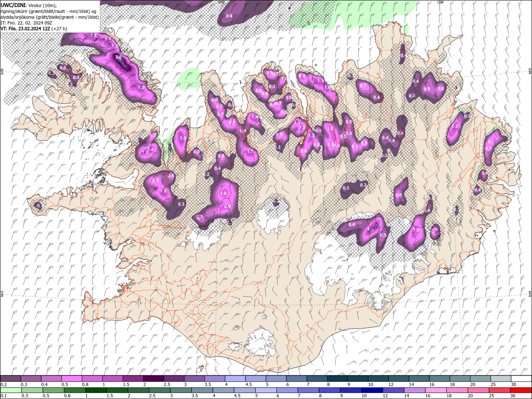Click the 4.5 label under the upper legend row
The width and height of the screenshot is (532, 399).
(x=249, y=384)
